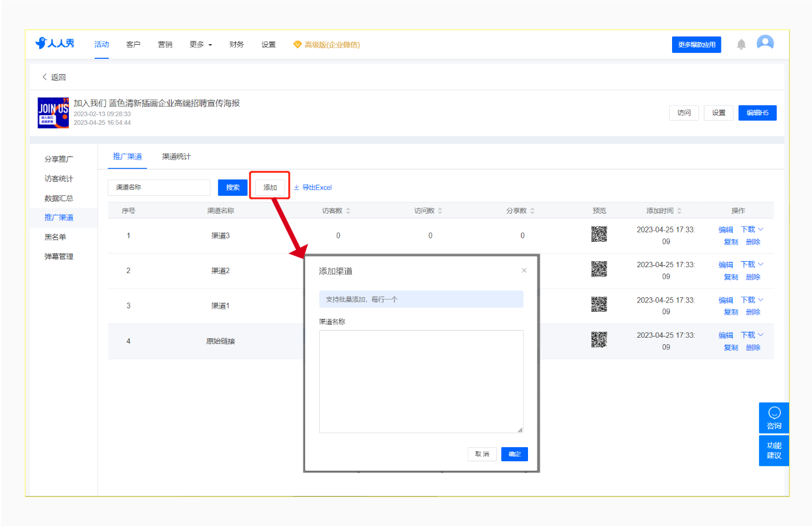Open 访客统计 in the sidebar
812x526 pixels.
[59, 179]
